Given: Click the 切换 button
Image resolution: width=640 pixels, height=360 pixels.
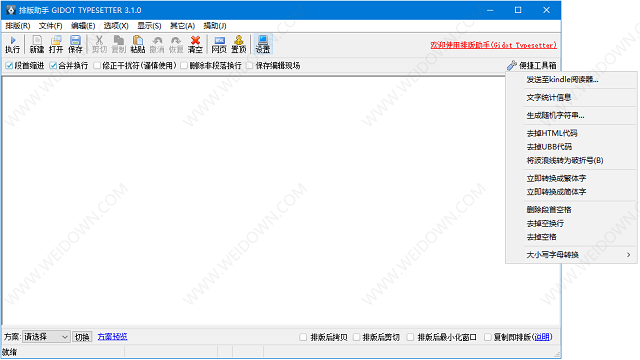Looking at the screenshot, I should point(82,337).
